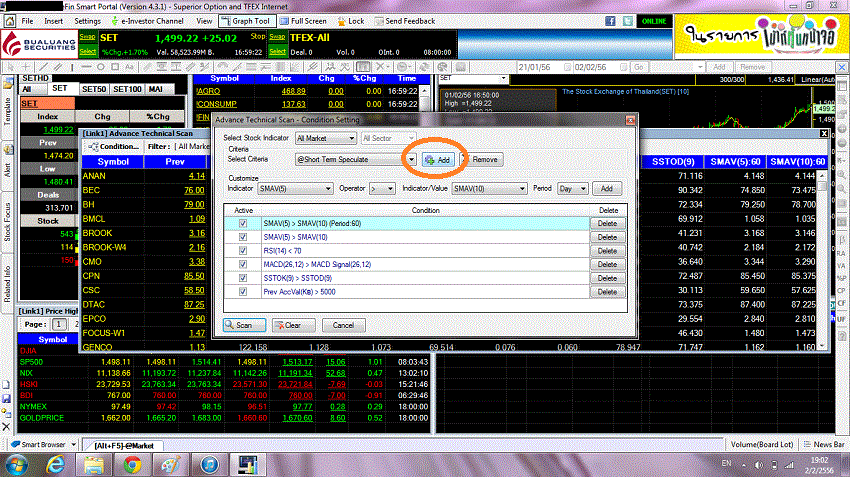
Task: Open the Twitter icon link
Action: click(628, 21)
